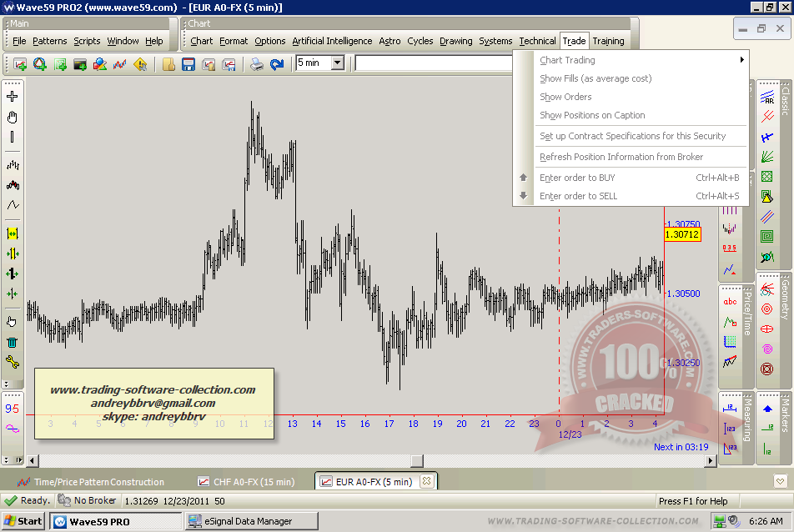Switch to CHF A0-FX (15 min) tab
794x532 pixels.
pyautogui.click(x=246, y=482)
